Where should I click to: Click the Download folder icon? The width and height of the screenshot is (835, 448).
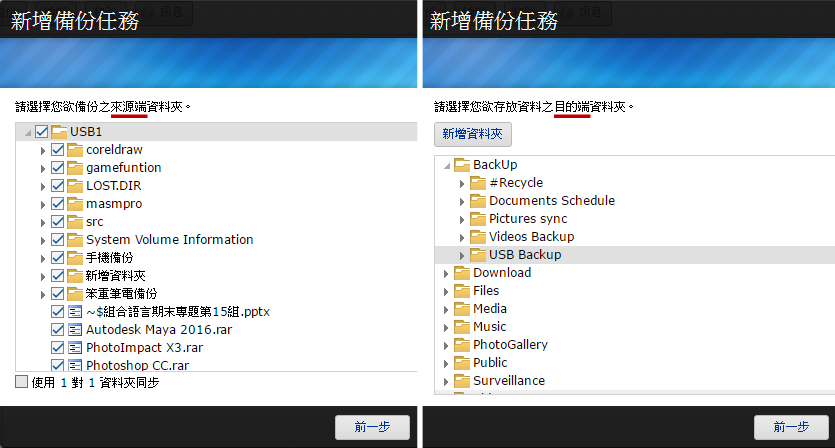pyautogui.click(x=462, y=273)
